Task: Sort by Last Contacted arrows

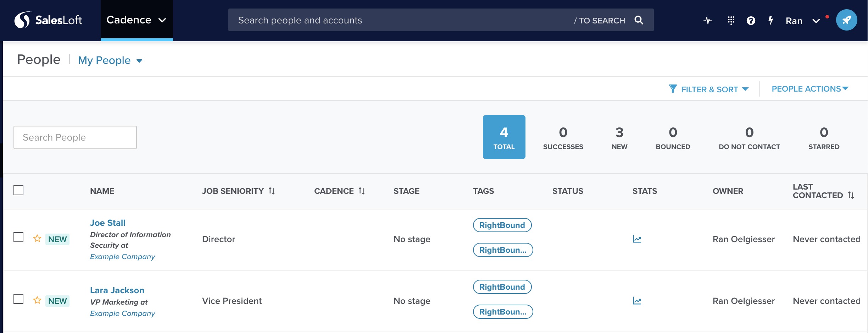Action: pyautogui.click(x=851, y=195)
